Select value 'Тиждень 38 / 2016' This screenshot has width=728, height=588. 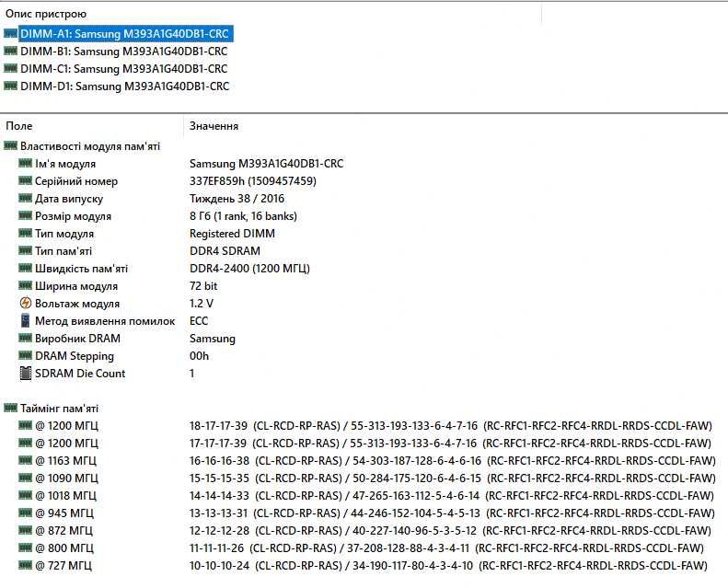click(x=237, y=199)
